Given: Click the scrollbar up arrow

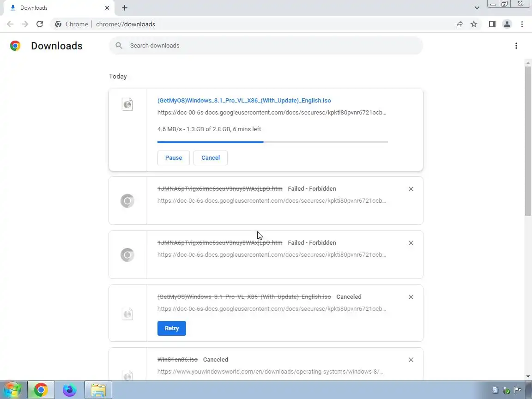Looking at the screenshot, I should (x=527, y=63).
